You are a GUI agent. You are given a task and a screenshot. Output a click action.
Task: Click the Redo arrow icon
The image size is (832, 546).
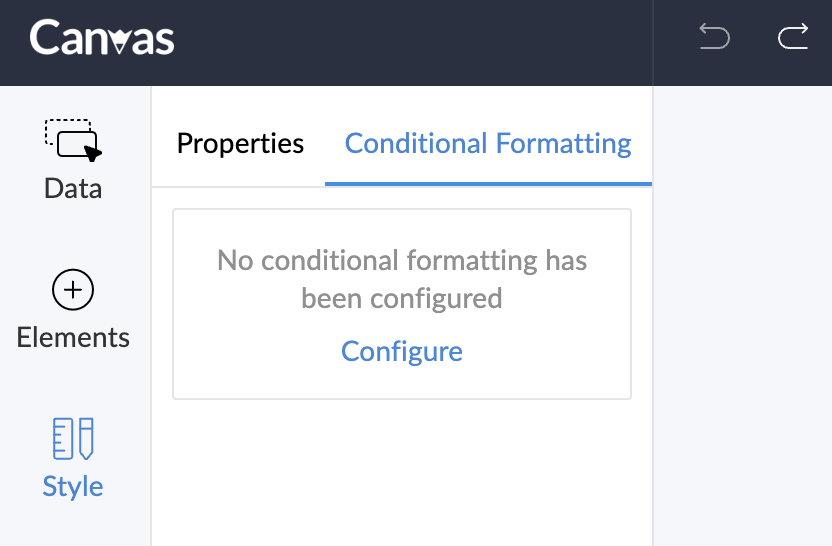(793, 38)
